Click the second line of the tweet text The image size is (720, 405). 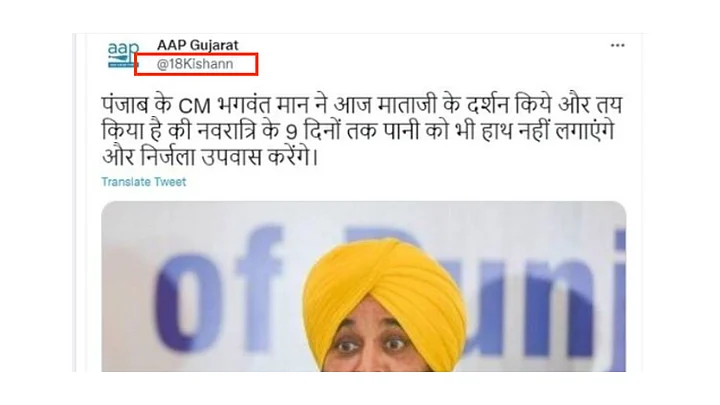click(358, 132)
